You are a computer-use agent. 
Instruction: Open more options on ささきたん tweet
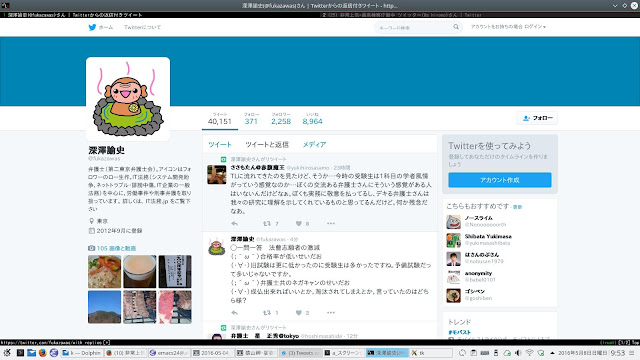click(x=331, y=223)
